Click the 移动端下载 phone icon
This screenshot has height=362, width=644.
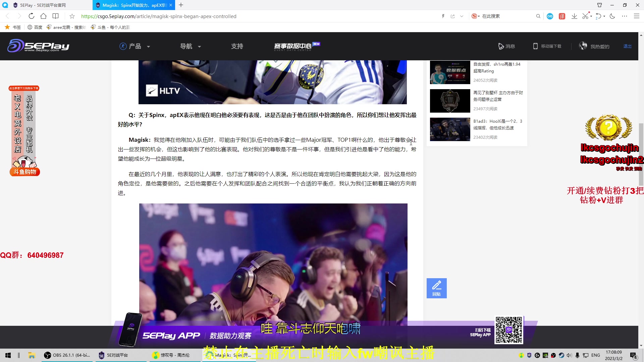pyautogui.click(x=535, y=46)
